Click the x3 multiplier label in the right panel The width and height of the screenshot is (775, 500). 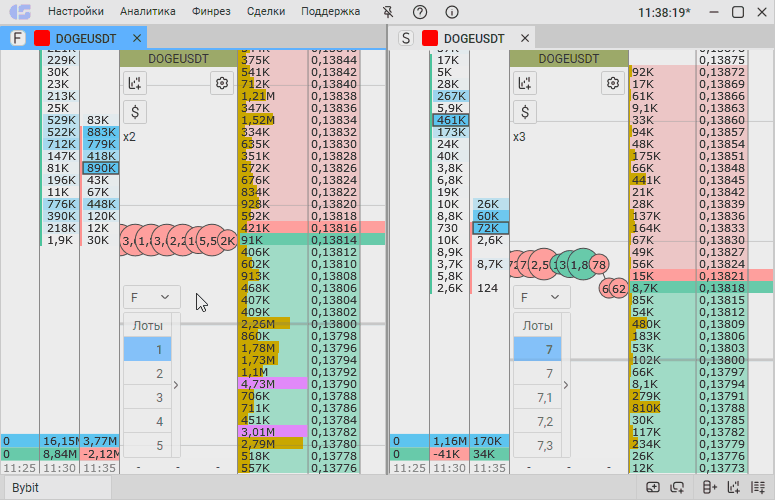point(519,137)
